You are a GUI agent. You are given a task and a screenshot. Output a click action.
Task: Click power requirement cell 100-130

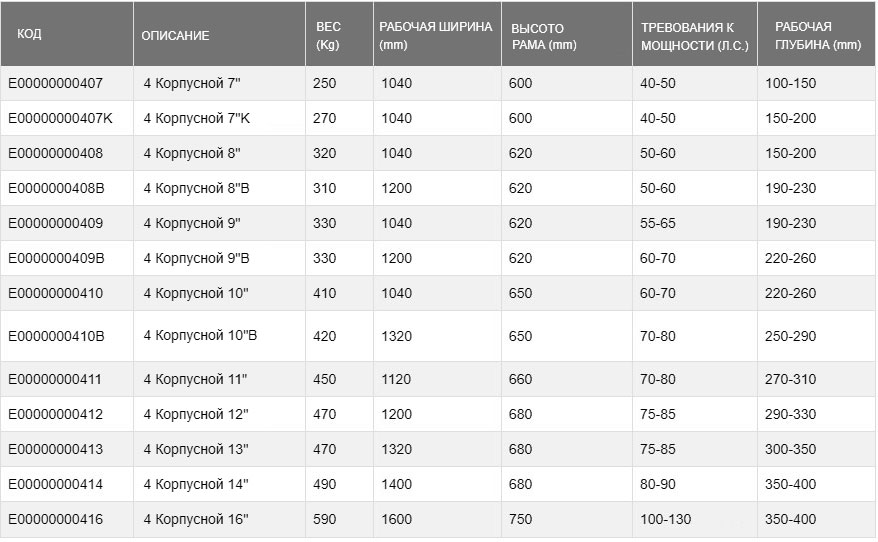pos(665,520)
